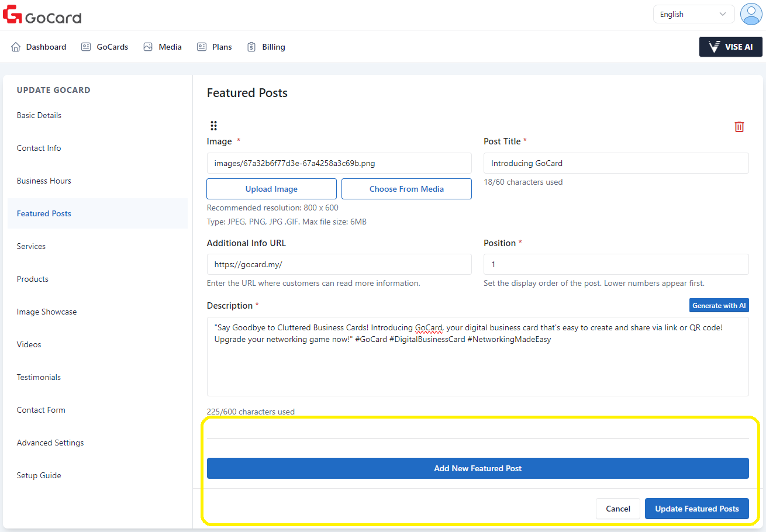This screenshot has width=766, height=532.
Task: Open the GoCards navigation menu
Action: pyautogui.click(x=105, y=47)
